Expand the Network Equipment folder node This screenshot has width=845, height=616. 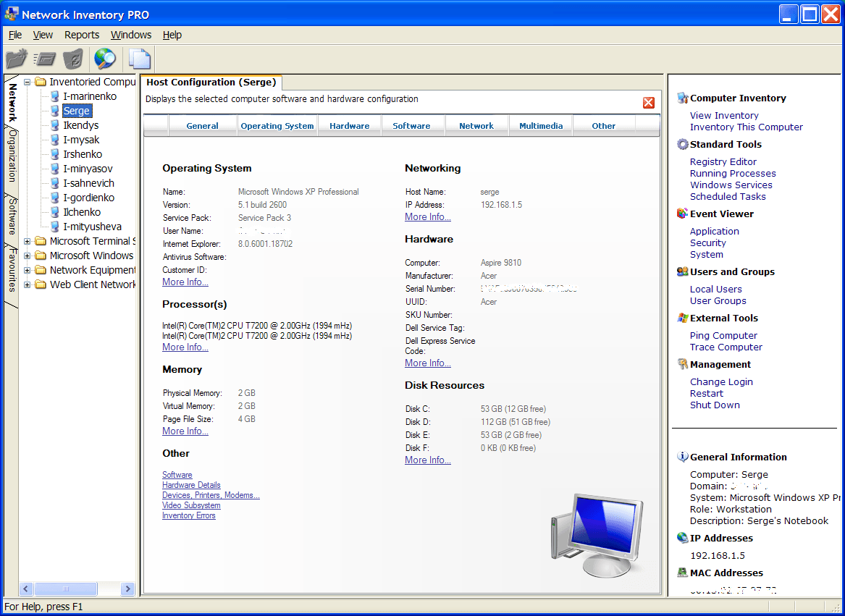pyautogui.click(x=27, y=269)
